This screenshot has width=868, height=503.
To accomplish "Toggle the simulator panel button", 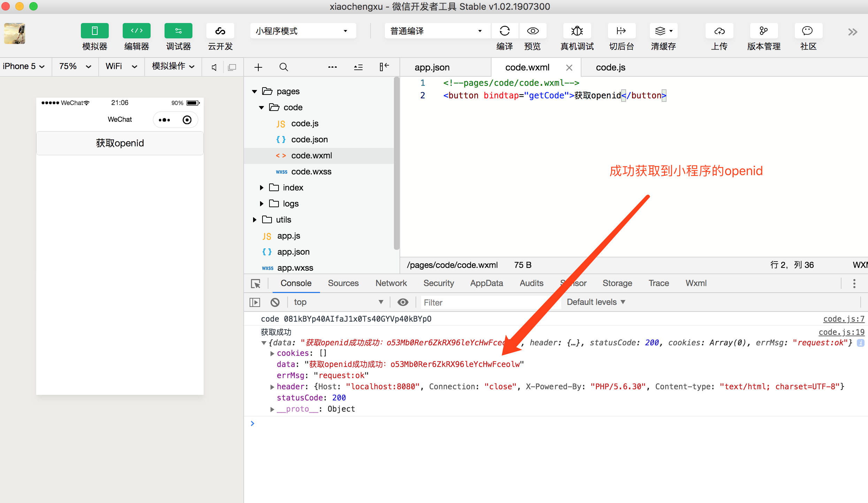I will coord(94,31).
